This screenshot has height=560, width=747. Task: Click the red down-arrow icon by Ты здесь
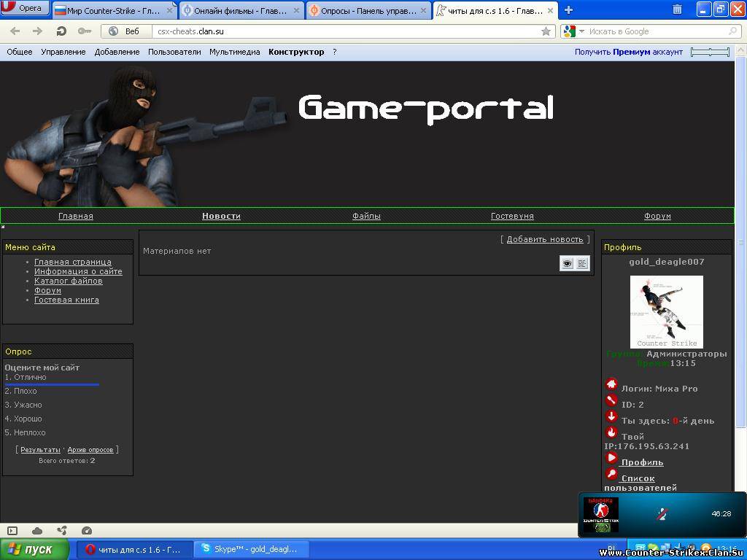click(611, 416)
